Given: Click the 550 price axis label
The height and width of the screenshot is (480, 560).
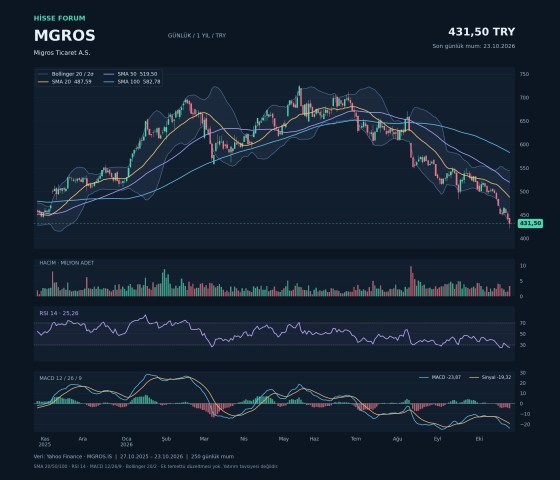Looking at the screenshot, I should click(x=525, y=168).
